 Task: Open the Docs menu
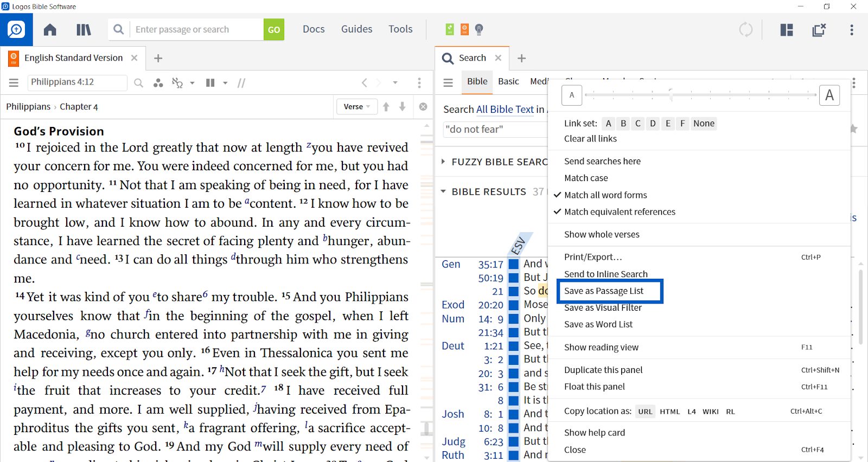click(314, 29)
